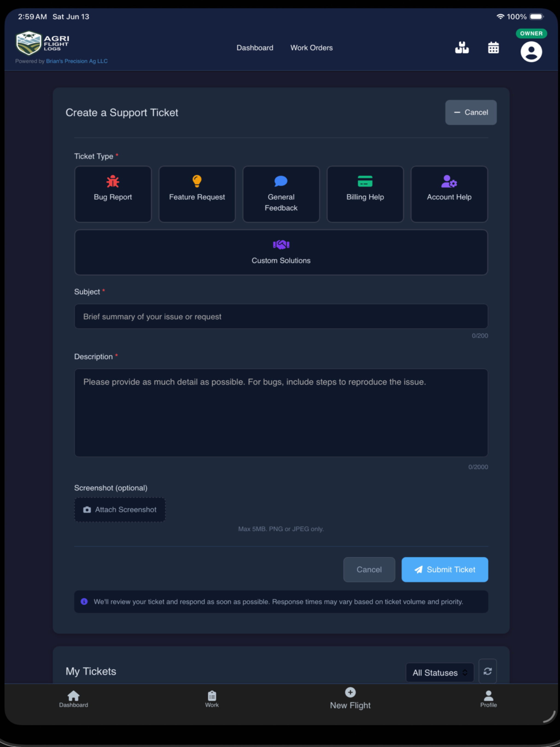Open the All Statuses filter dropdown
Image resolution: width=560 pixels, height=747 pixels.
pyautogui.click(x=440, y=673)
